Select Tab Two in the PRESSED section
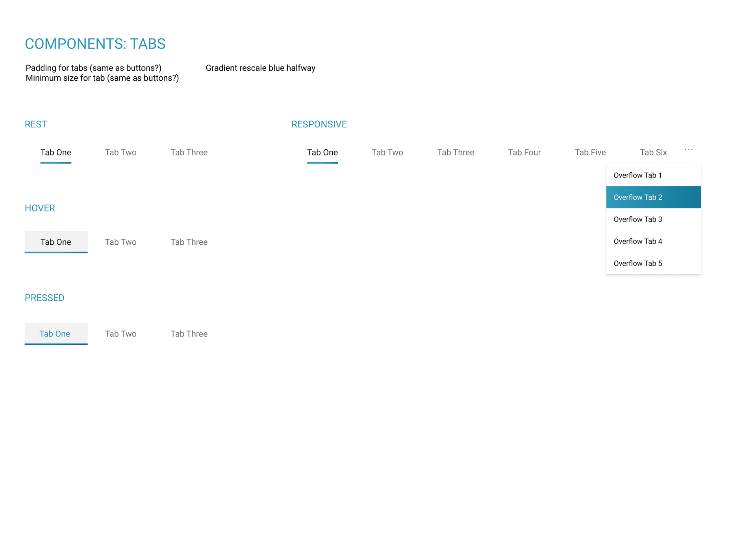This screenshot has width=756, height=537. point(120,334)
